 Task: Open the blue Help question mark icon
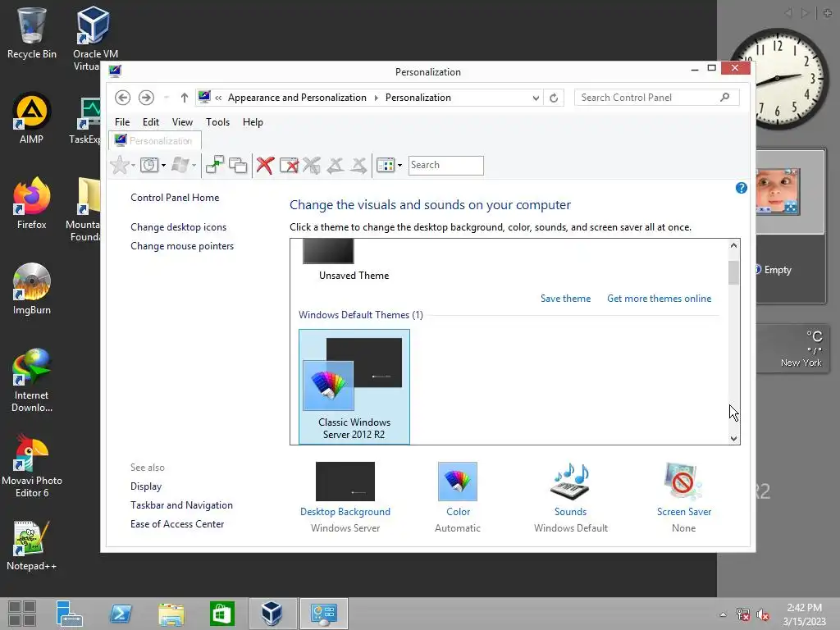coord(742,188)
